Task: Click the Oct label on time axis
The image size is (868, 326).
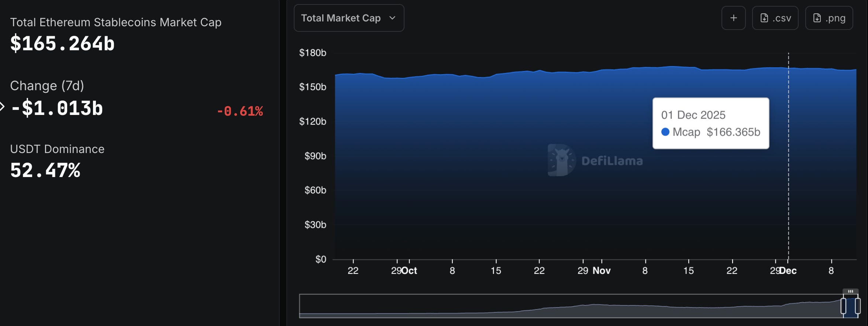Action: pos(409,271)
